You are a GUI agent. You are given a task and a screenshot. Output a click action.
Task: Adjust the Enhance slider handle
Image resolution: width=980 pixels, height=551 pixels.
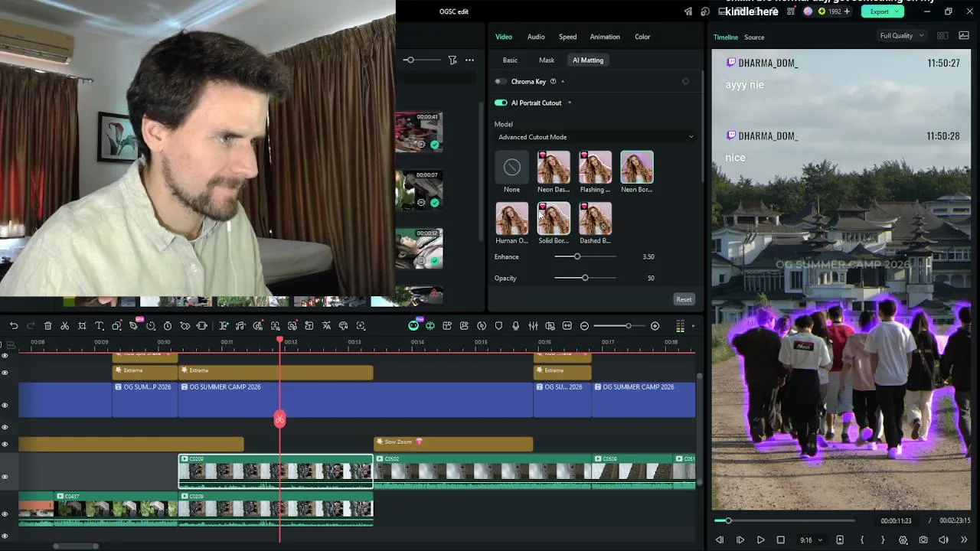(577, 256)
